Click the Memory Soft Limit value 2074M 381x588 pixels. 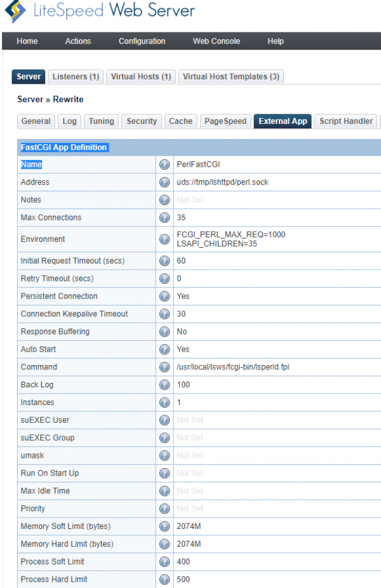(189, 526)
